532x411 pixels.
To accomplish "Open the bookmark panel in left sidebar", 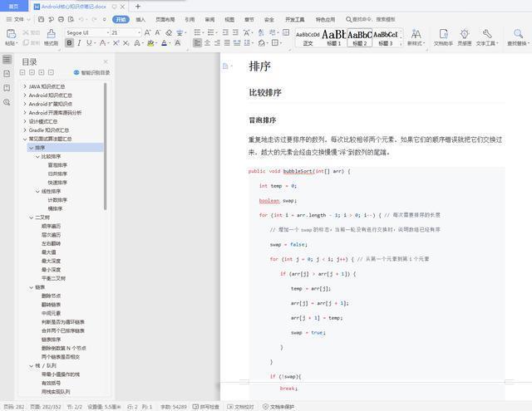I will tap(7, 88).
